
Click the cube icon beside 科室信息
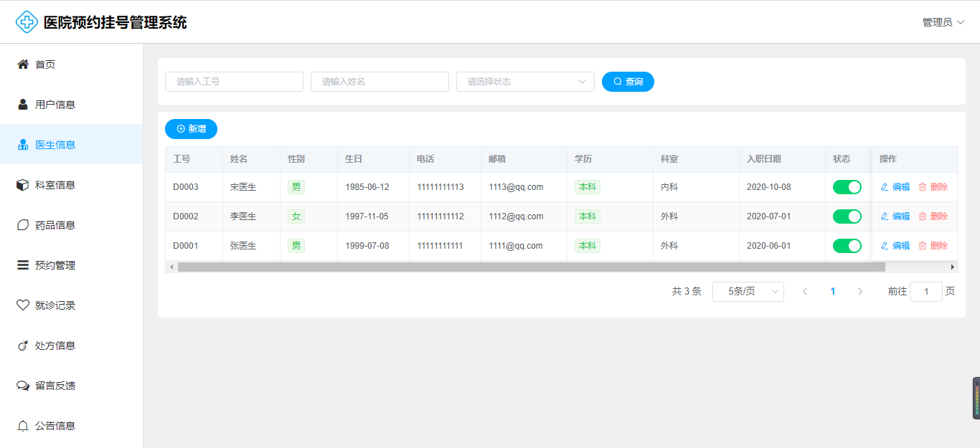click(23, 185)
